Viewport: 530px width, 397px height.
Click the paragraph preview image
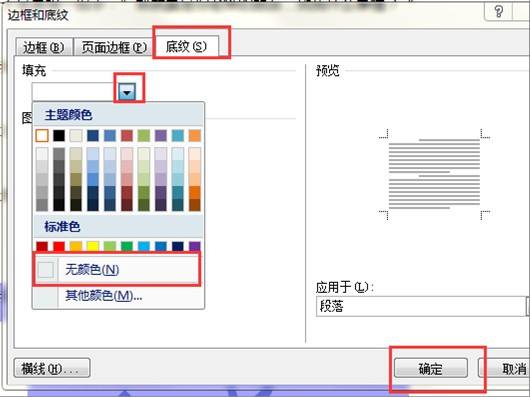[x=434, y=174]
